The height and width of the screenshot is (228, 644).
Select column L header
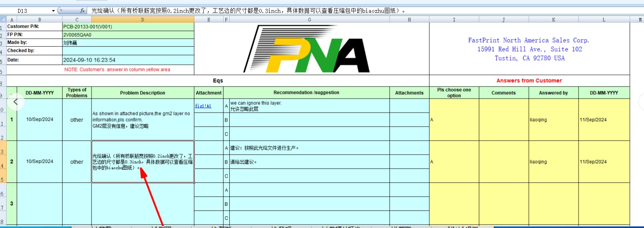(x=604, y=19)
